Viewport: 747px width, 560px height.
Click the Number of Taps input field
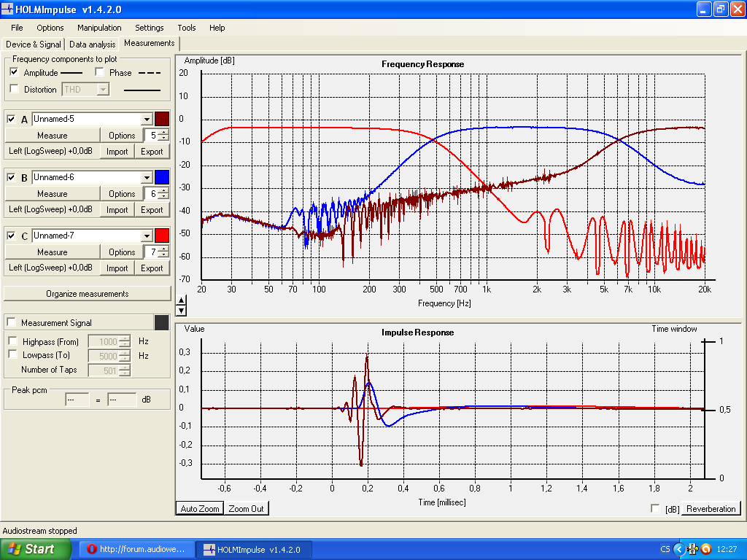click(104, 370)
